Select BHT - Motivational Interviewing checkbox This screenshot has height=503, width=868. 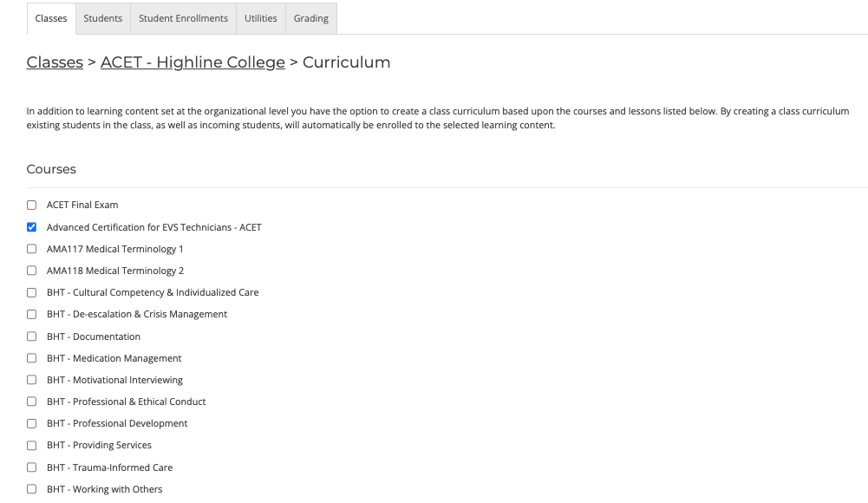tap(31, 380)
